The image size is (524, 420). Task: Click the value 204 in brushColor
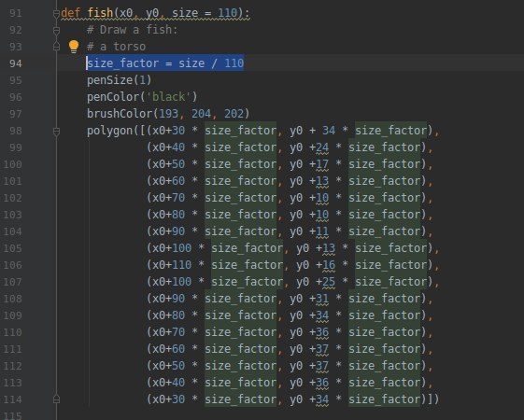(x=201, y=114)
